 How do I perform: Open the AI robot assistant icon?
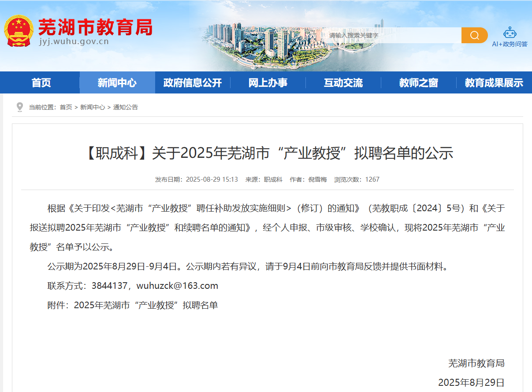(510, 32)
